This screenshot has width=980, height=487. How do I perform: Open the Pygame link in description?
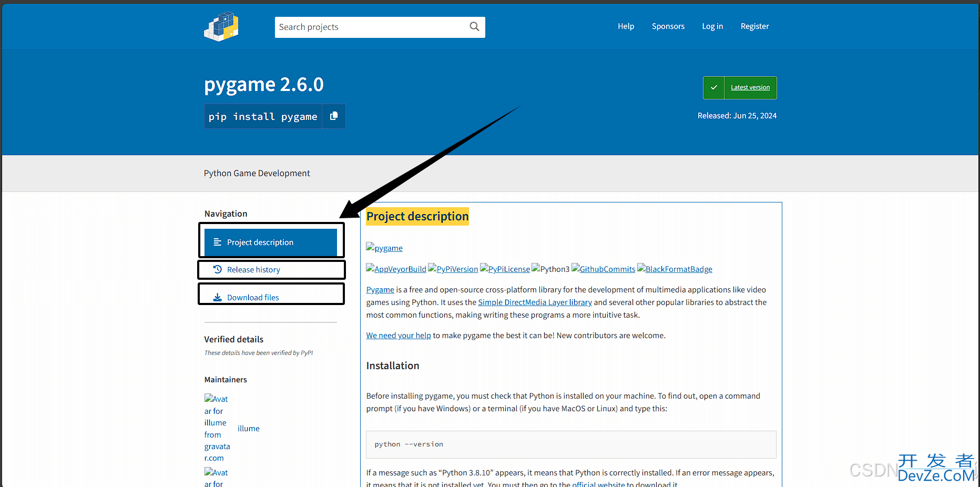click(380, 290)
